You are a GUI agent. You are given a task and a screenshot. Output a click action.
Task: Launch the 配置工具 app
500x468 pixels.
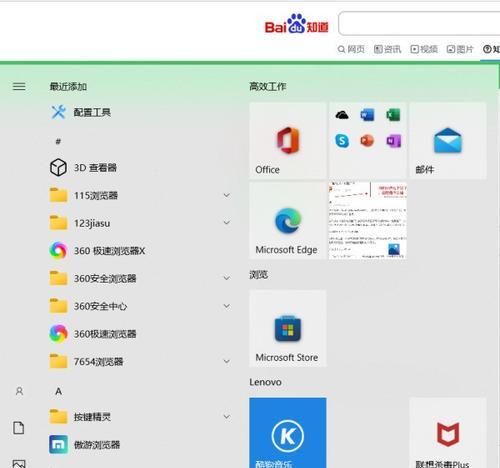click(x=81, y=112)
